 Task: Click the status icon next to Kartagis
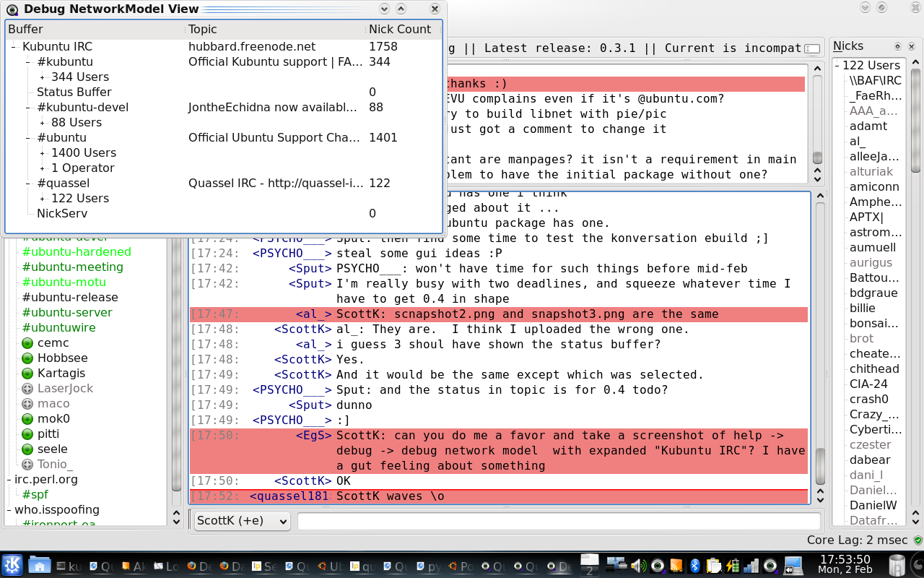pyautogui.click(x=27, y=374)
